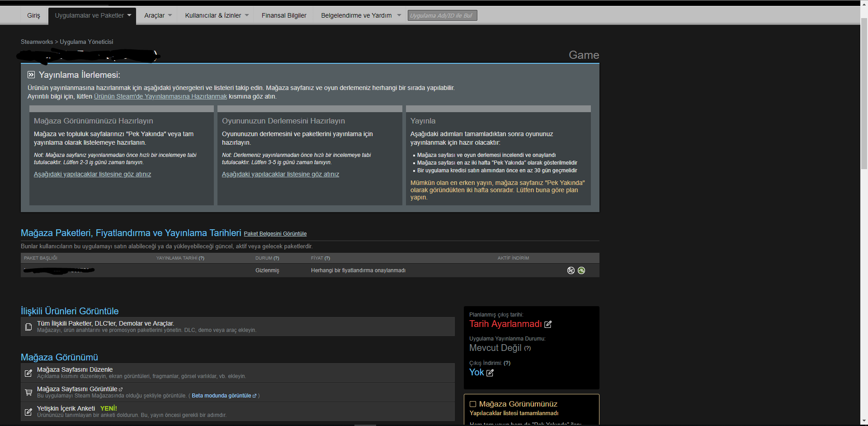Image resolution: width=868 pixels, height=426 pixels.
Task: Click the page vertical scrollbar thumb
Action: pos(864,94)
